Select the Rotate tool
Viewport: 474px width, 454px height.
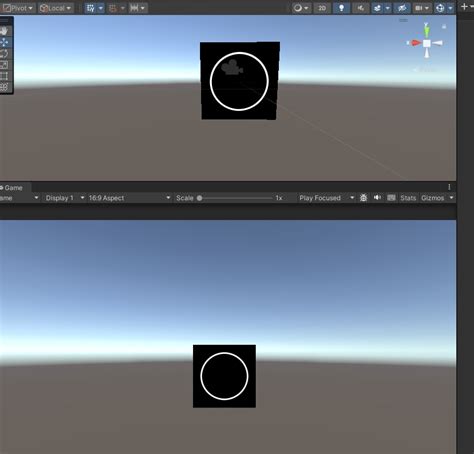tap(4, 54)
